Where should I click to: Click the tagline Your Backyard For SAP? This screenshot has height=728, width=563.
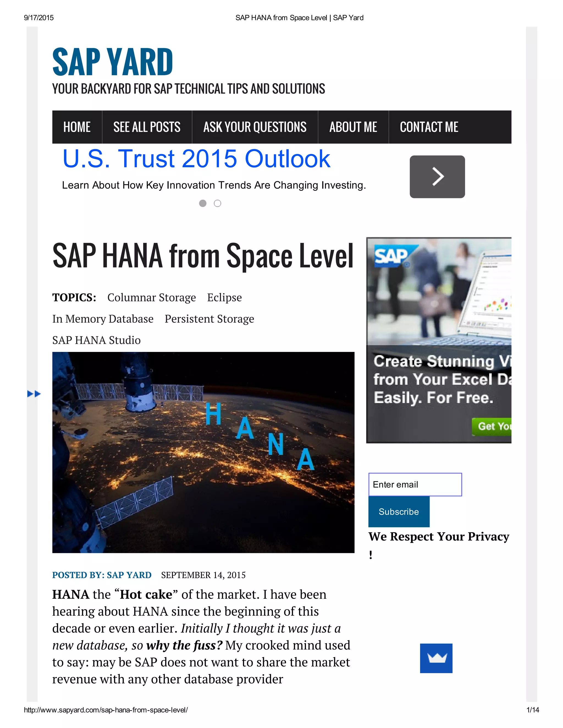[x=188, y=89]
